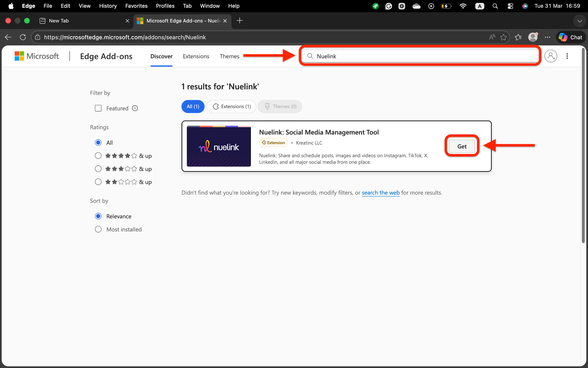Add page to favorites star icon
This screenshot has height=368, width=588.
click(x=503, y=37)
